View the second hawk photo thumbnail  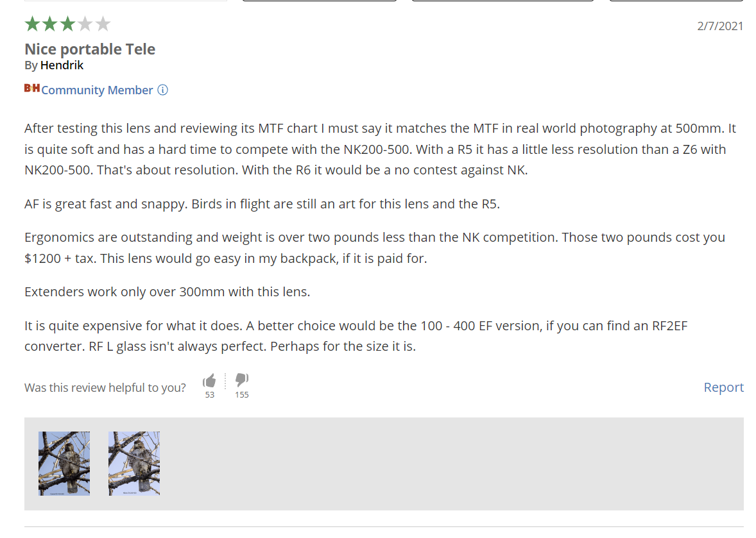pos(134,464)
